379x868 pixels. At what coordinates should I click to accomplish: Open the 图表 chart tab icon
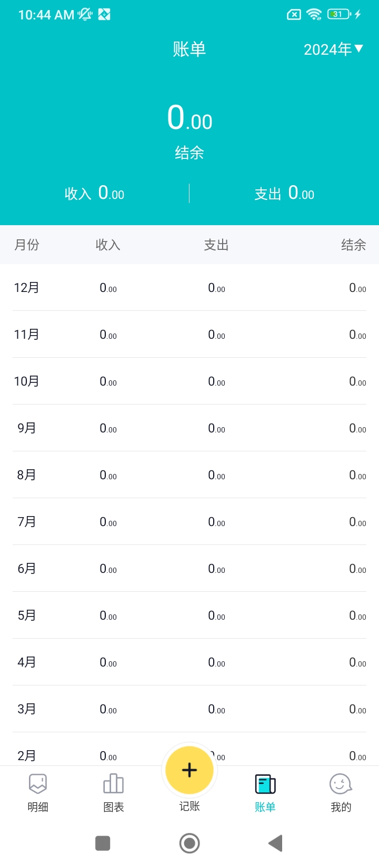(114, 784)
